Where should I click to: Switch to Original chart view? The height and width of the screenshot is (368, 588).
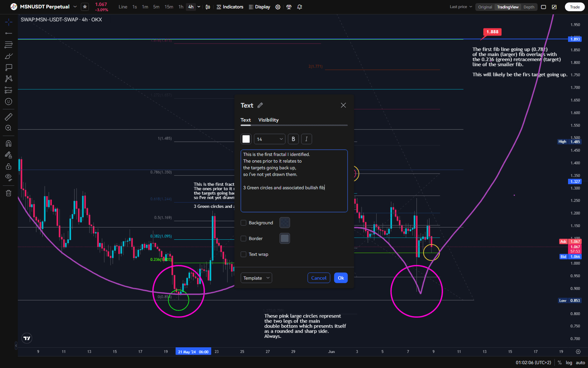click(x=485, y=7)
